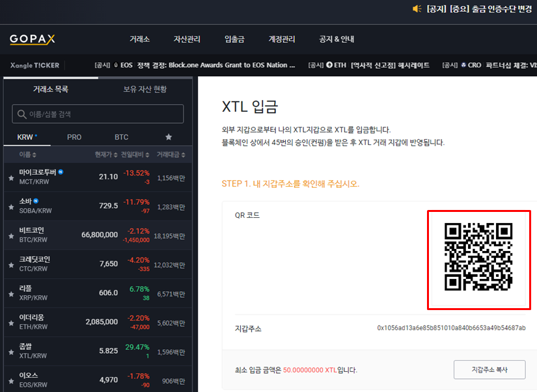The image size is (537, 392).
Task: Favorite the XTL/KRW row star
Action: pyautogui.click(x=11, y=352)
